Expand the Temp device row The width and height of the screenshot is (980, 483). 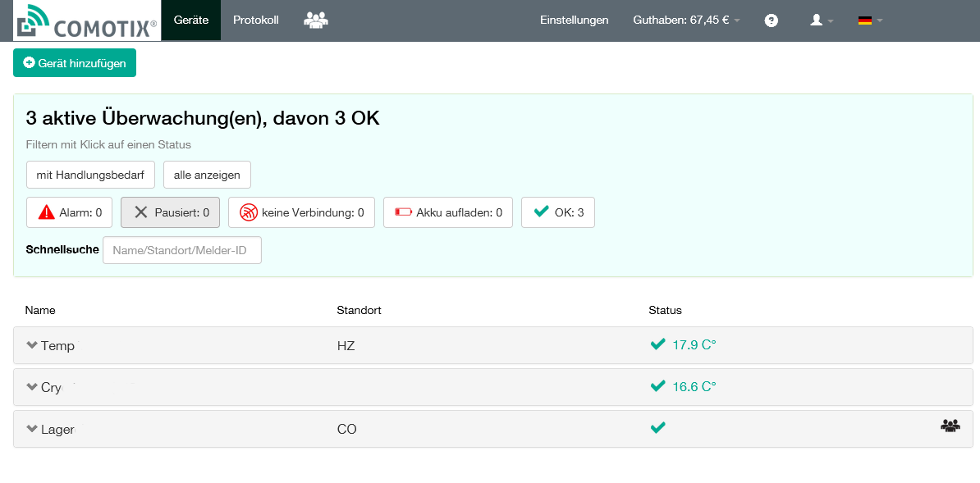click(x=33, y=345)
